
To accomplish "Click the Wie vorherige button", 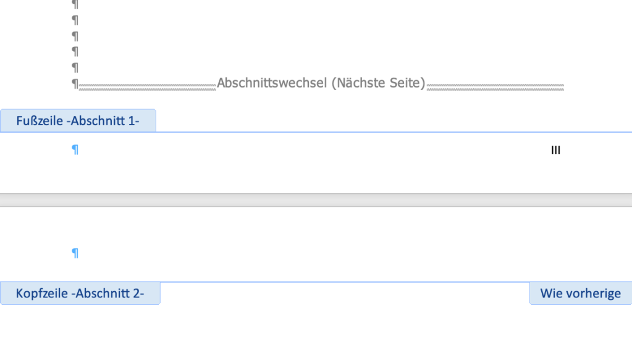I will [580, 293].
